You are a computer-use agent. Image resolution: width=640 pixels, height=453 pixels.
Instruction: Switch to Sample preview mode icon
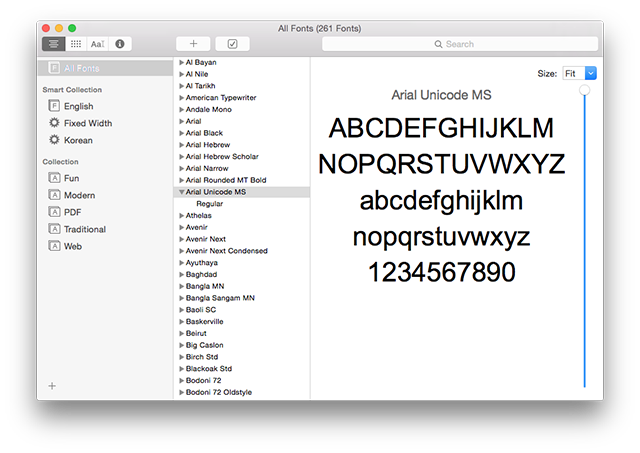pos(53,44)
